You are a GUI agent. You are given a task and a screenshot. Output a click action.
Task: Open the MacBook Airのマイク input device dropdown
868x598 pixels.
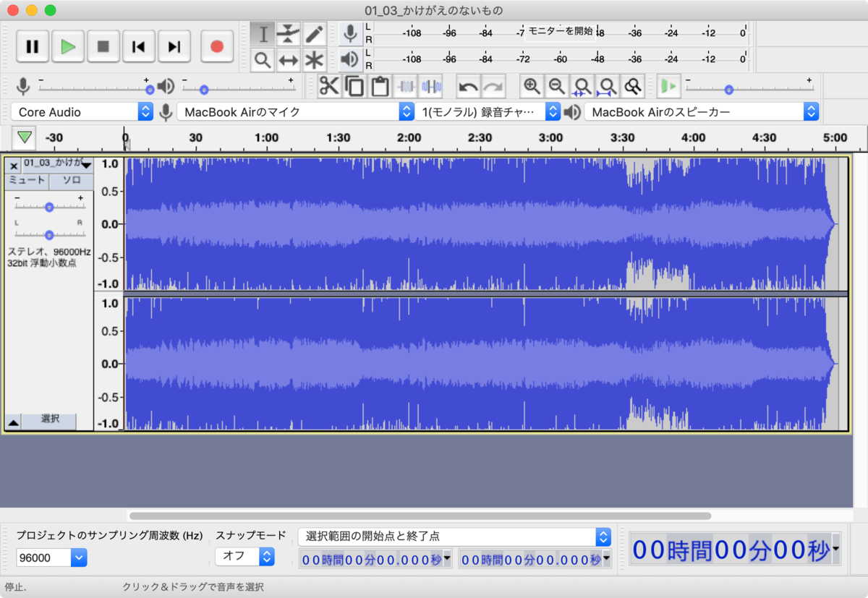pos(295,112)
